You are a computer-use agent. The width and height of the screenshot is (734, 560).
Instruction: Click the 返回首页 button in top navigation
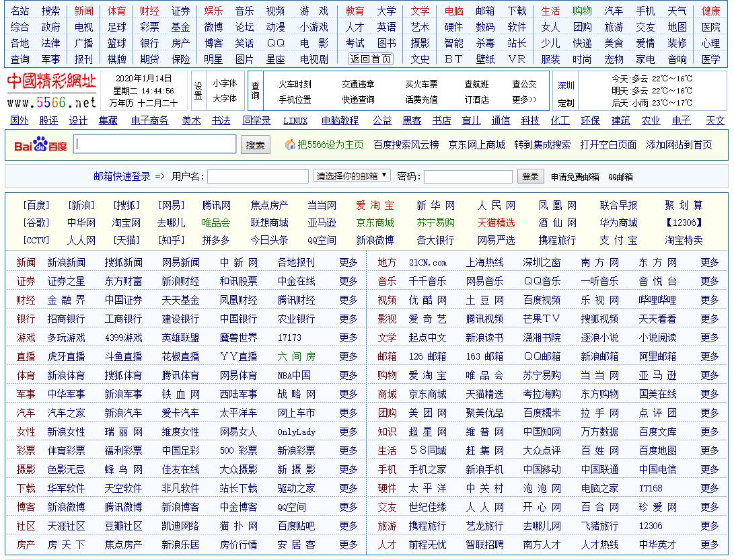370,59
